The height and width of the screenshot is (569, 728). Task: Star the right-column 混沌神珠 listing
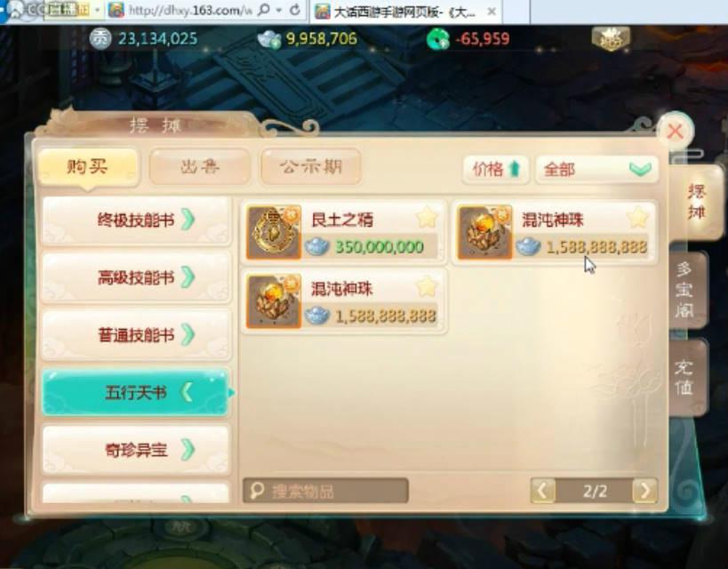point(637,218)
